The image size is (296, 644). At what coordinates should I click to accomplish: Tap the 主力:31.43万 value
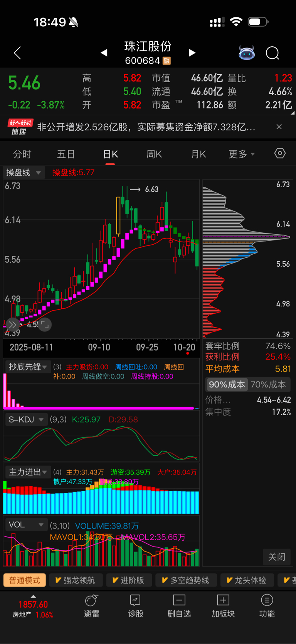coord(85,472)
